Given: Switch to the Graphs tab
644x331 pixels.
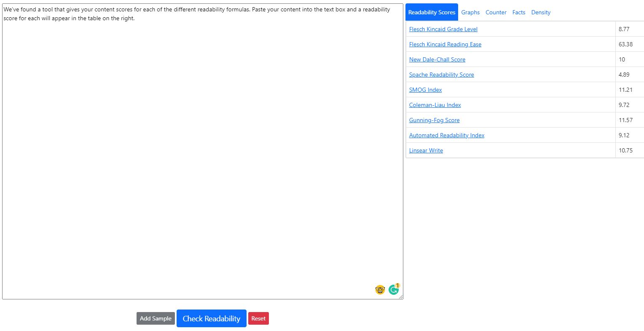Looking at the screenshot, I should pos(470,12).
